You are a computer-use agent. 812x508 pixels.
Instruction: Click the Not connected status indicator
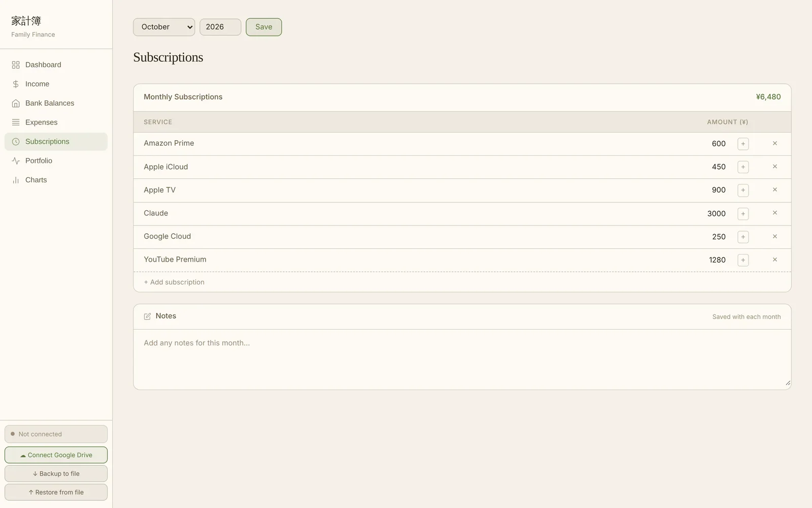[56, 434]
